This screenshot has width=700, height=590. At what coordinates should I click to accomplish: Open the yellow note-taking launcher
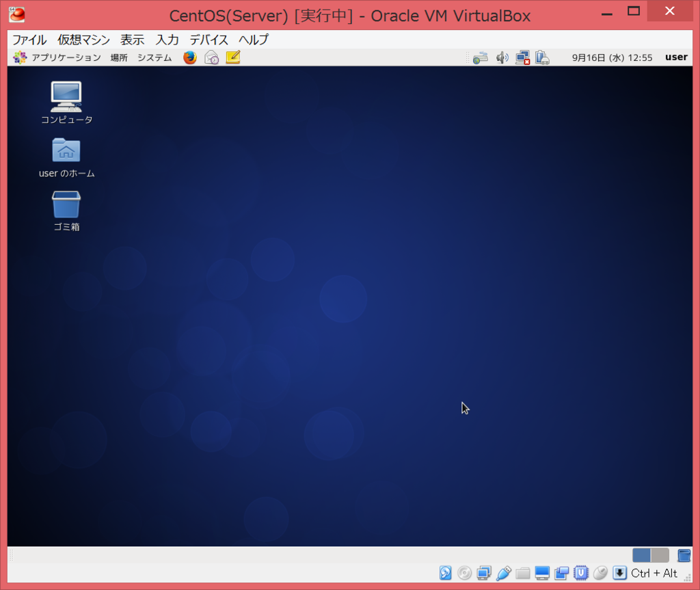[x=233, y=57]
